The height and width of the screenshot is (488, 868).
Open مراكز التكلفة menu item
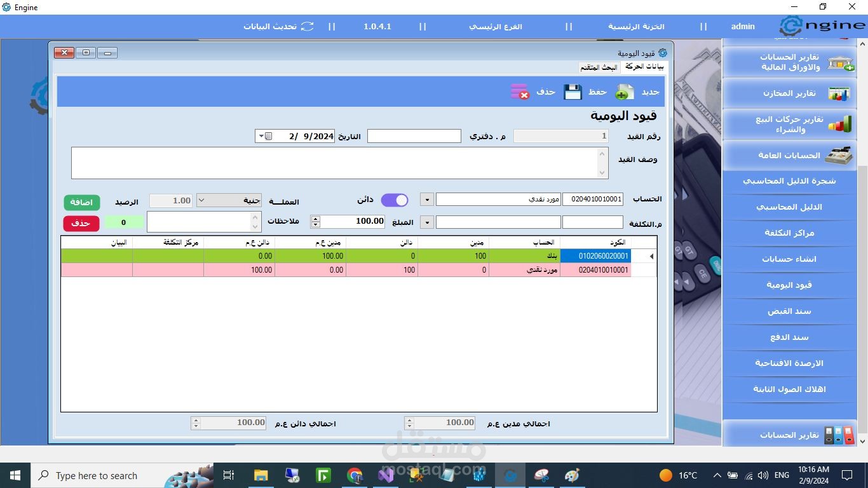pyautogui.click(x=790, y=233)
